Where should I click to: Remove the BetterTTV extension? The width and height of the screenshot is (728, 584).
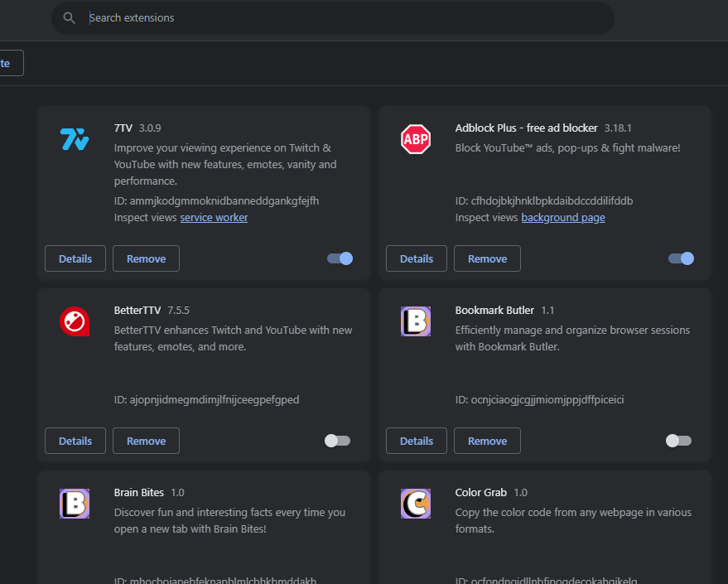(147, 441)
